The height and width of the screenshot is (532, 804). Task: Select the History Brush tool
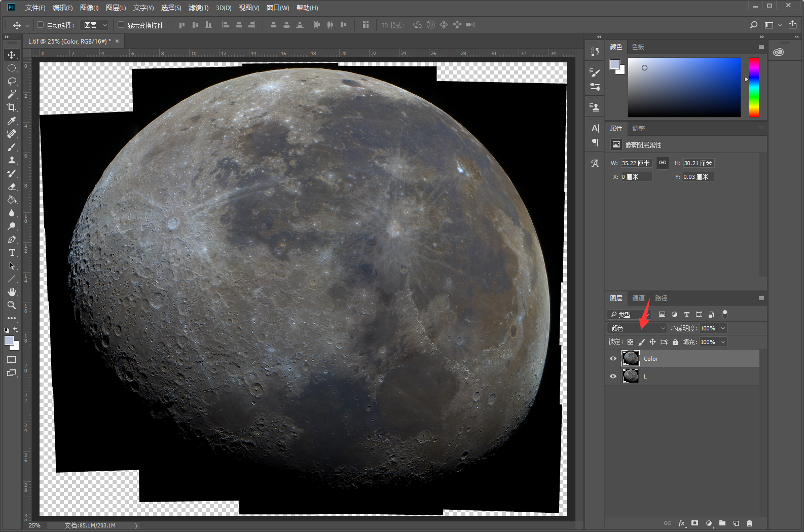pyautogui.click(x=12, y=173)
